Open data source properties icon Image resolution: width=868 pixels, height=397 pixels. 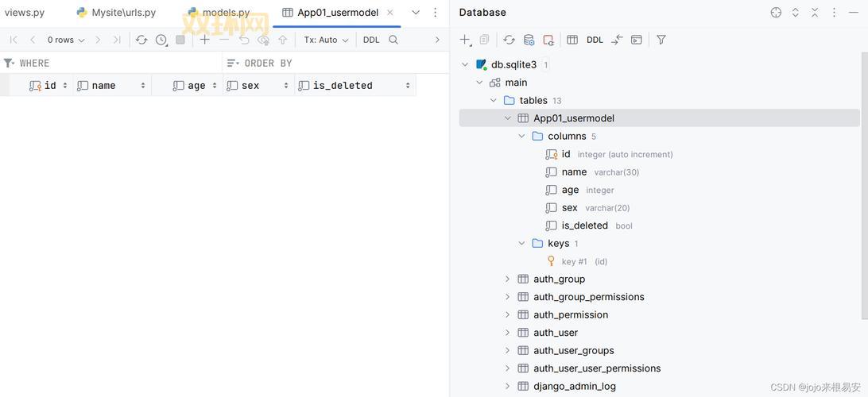529,40
